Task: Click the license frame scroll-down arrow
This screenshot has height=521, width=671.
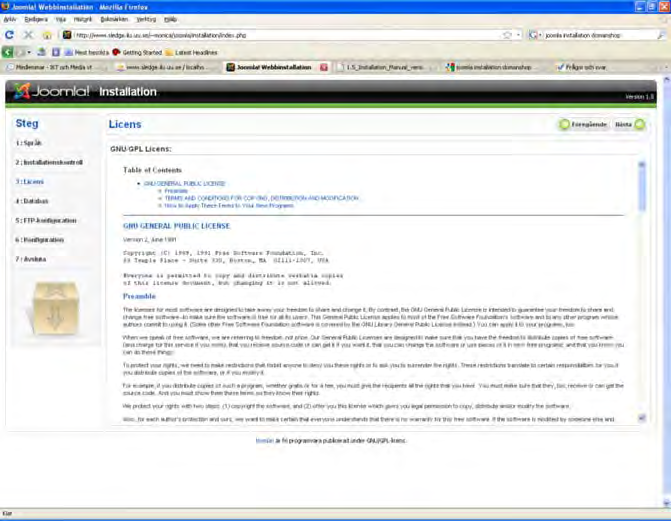Action: click(x=642, y=418)
